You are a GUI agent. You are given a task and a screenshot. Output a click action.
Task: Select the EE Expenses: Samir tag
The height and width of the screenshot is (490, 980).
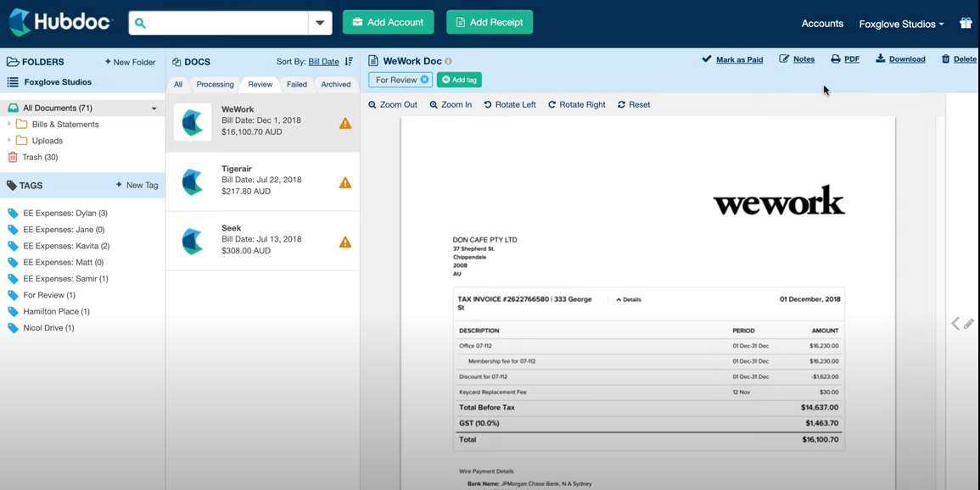(x=65, y=278)
